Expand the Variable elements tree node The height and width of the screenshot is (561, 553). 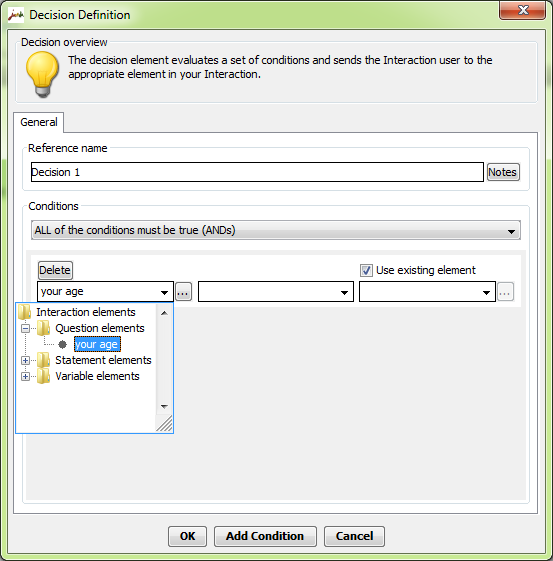(25, 376)
